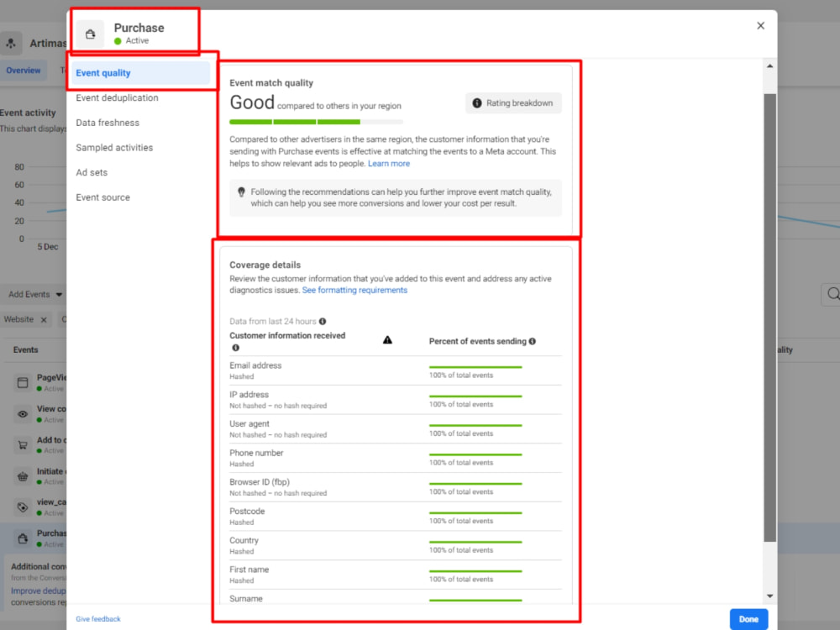Select the Overview tab in background page
The image size is (840, 630).
click(x=23, y=71)
